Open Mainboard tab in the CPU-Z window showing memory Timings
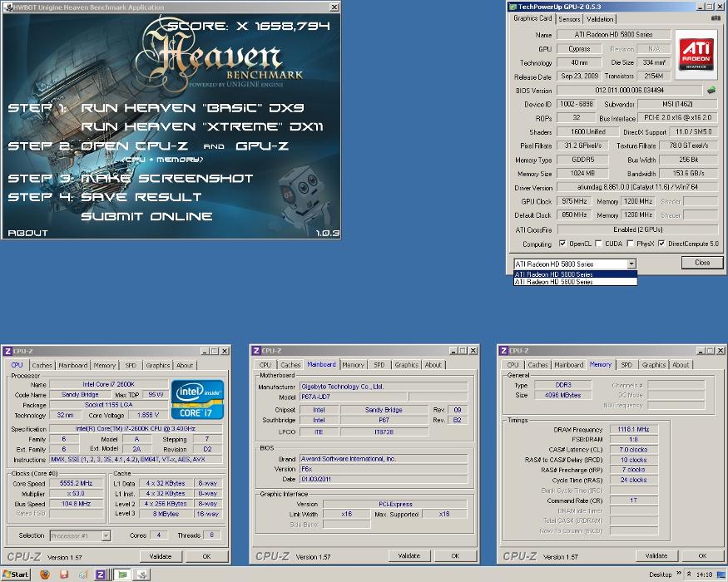728x582 pixels. 569,365
